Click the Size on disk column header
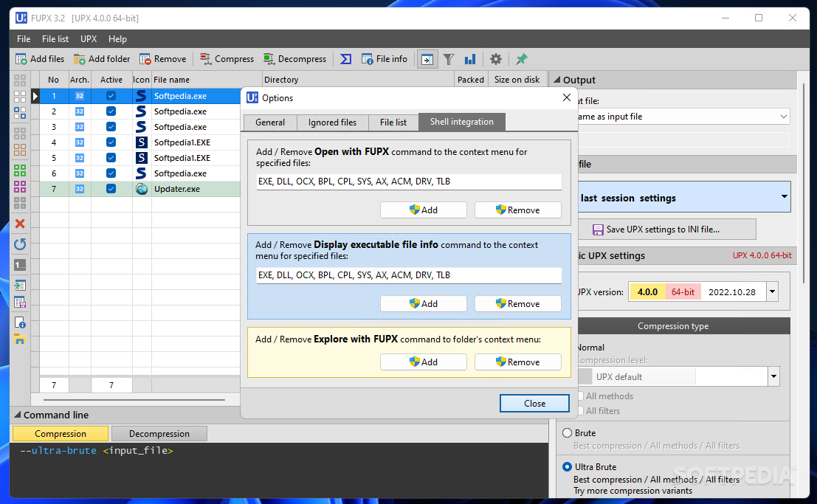The image size is (817, 504). 517,80
